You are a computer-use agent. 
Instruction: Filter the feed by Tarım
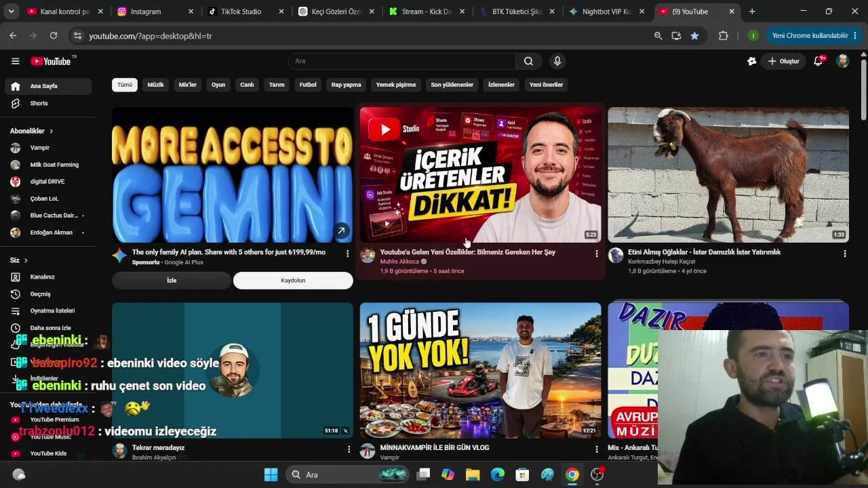click(277, 85)
